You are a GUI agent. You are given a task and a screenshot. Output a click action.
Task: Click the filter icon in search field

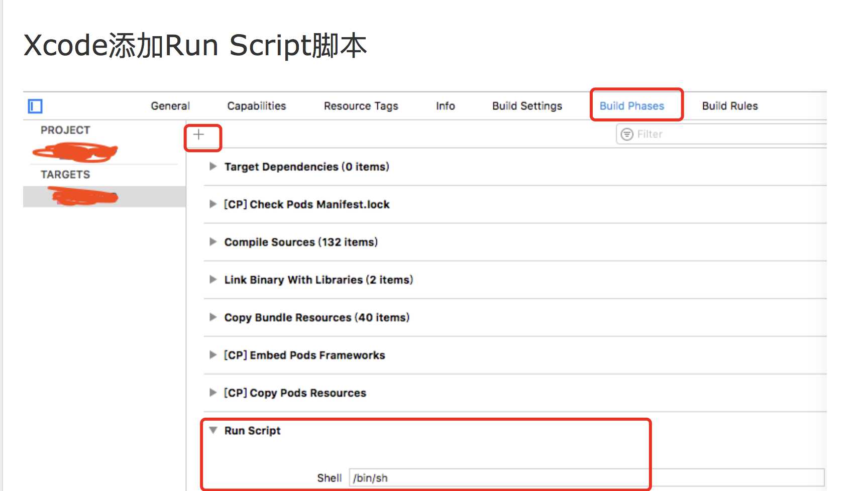coord(627,134)
